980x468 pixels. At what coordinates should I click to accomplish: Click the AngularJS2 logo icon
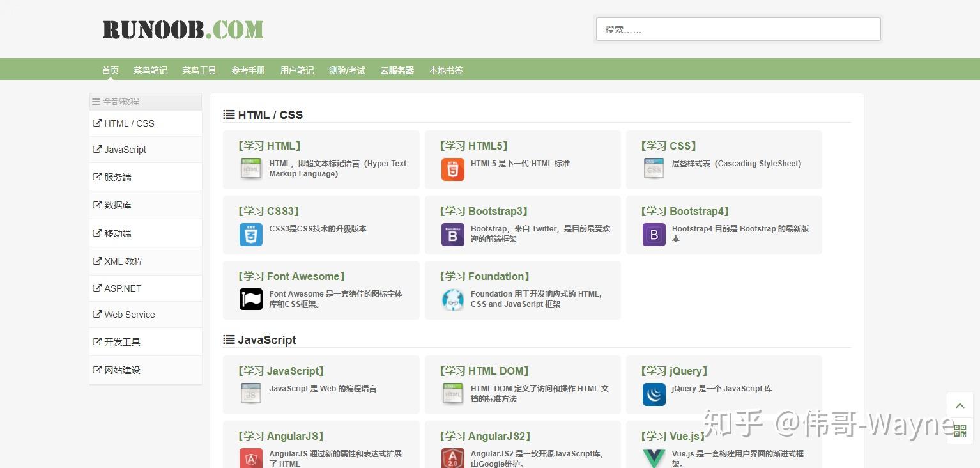click(452, 458)
